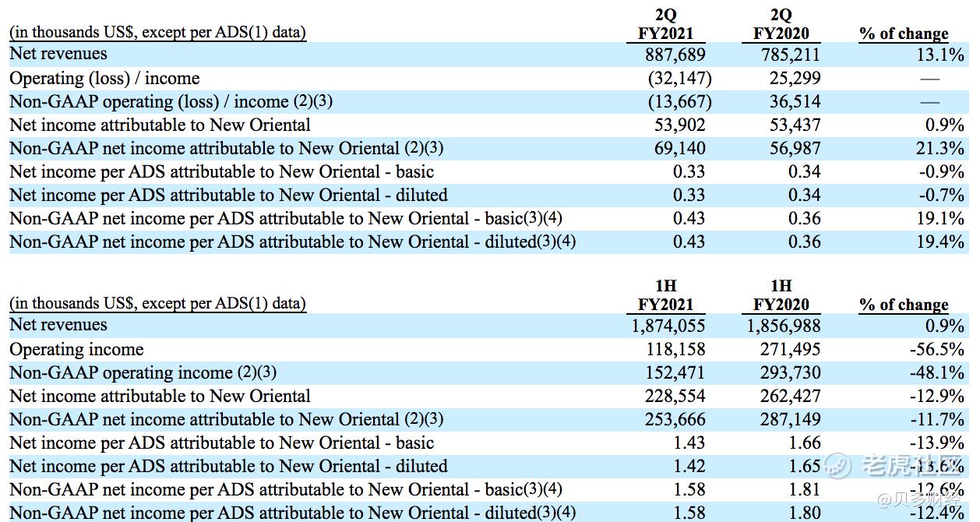Click the Non-GAAP operating income 152,471
Image resolution: width=980 pixels, height=522 pixels.
[675, 372]
